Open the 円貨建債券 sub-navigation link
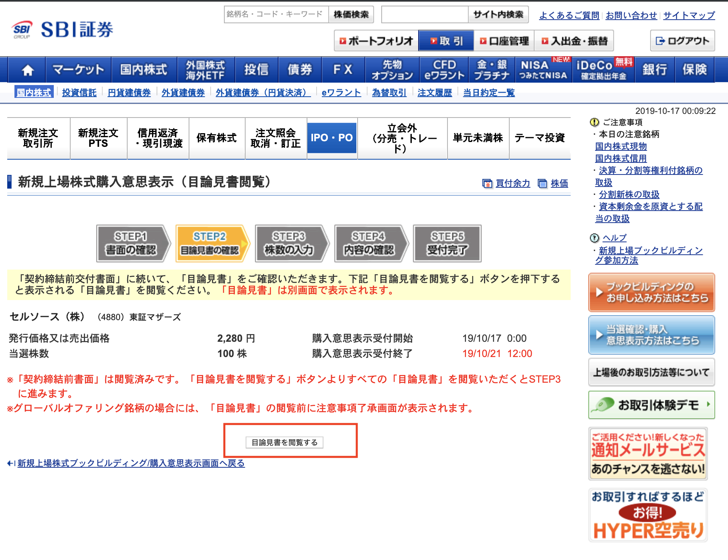Screen dimensions: 728x560 (x=129, y=93)
